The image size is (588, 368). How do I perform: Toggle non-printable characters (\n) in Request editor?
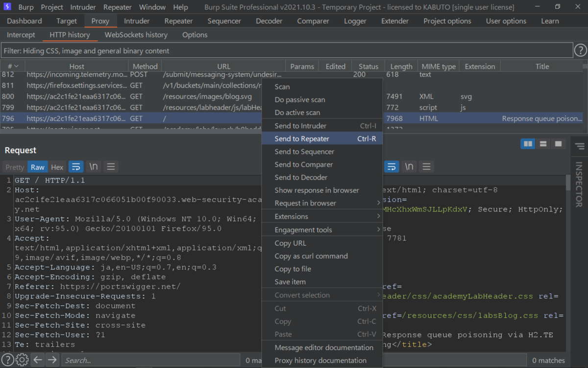[93, 167]
